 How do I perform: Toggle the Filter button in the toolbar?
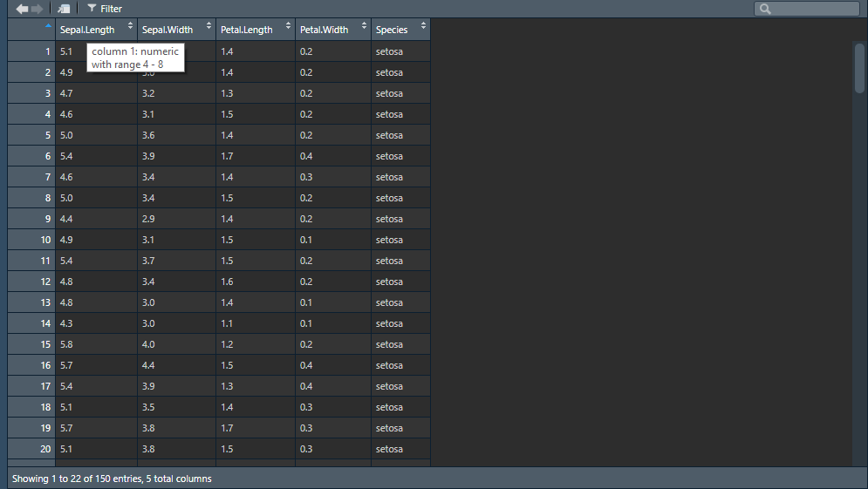tap(105, 9)
